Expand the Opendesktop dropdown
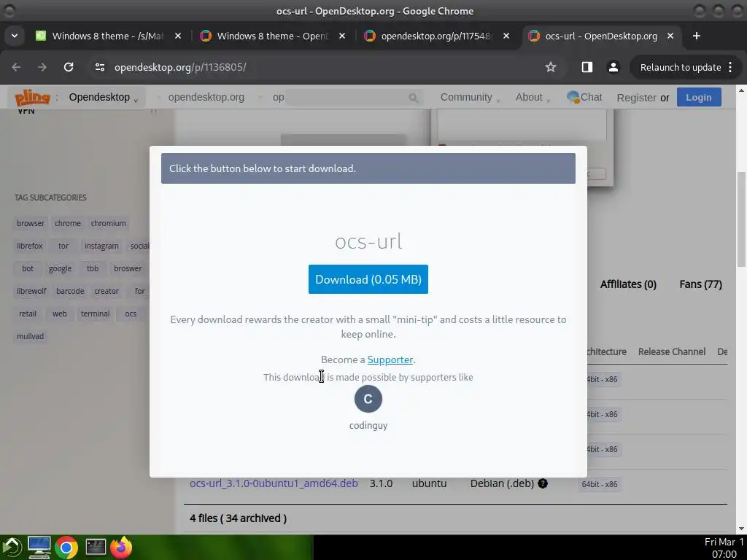Image resolution: width=747 pixels, height=560 pixels. pos(103,97)
